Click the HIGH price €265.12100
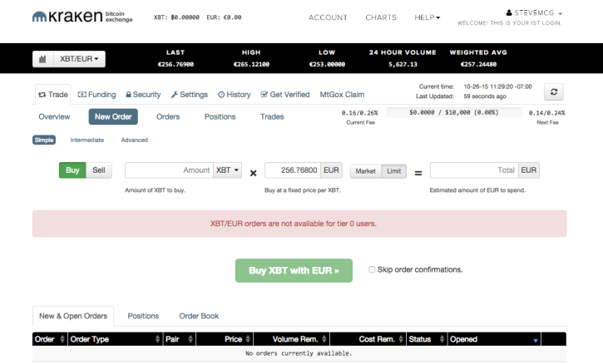Image resolution: width=603 pixels, height=364 pixels. 251,65
